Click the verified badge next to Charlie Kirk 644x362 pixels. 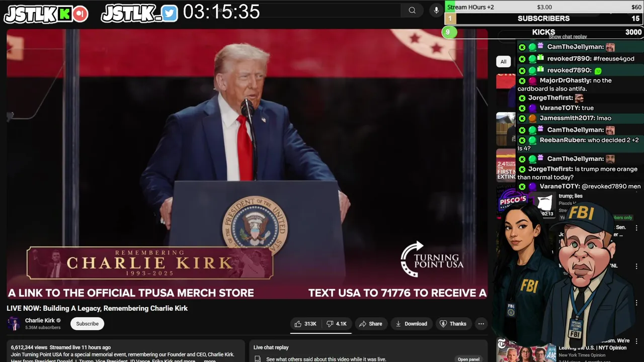point(58,320)
